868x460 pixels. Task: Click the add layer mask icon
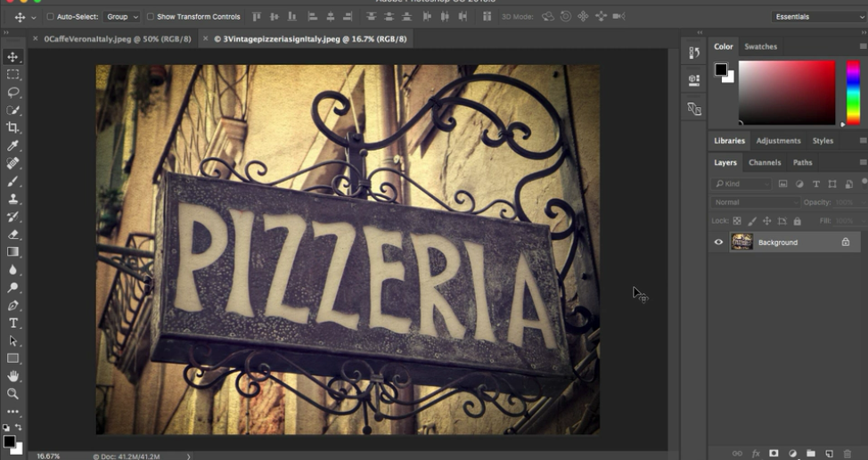774,454
